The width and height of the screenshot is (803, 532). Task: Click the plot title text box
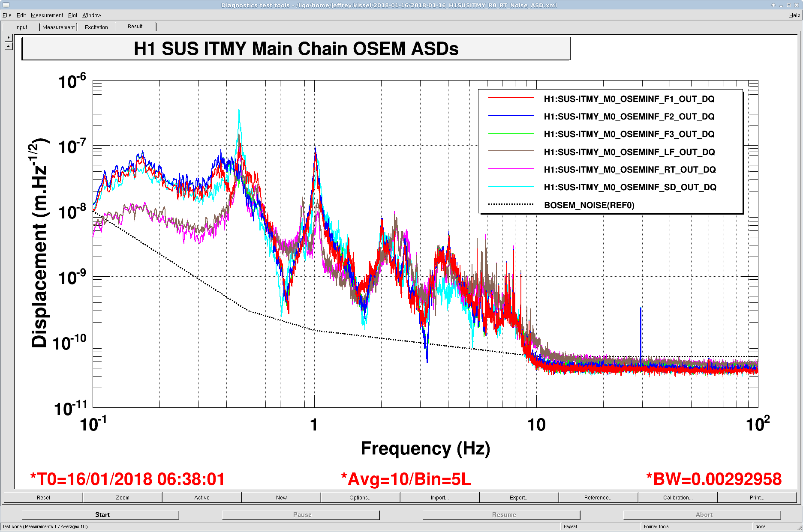pos(296,49)
